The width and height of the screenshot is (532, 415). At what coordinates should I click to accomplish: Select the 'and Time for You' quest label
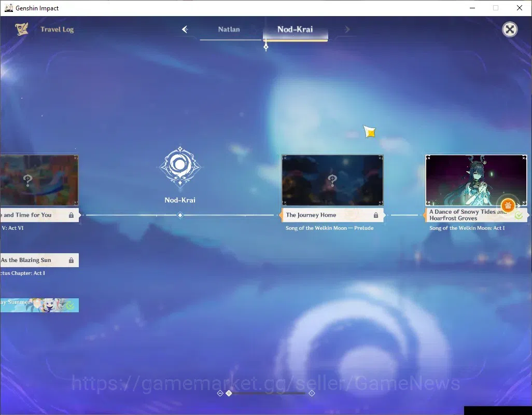39,215
